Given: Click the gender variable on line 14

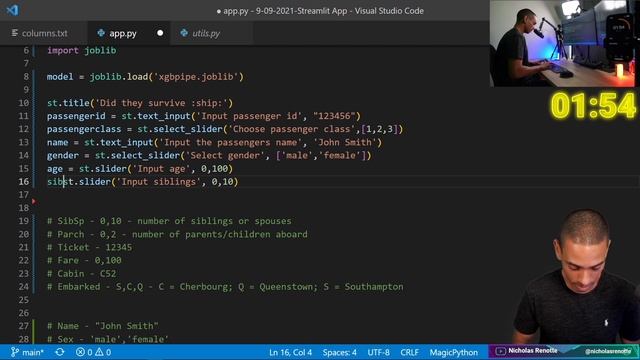Looking at the screenshot, I should [x=63, y=156].
